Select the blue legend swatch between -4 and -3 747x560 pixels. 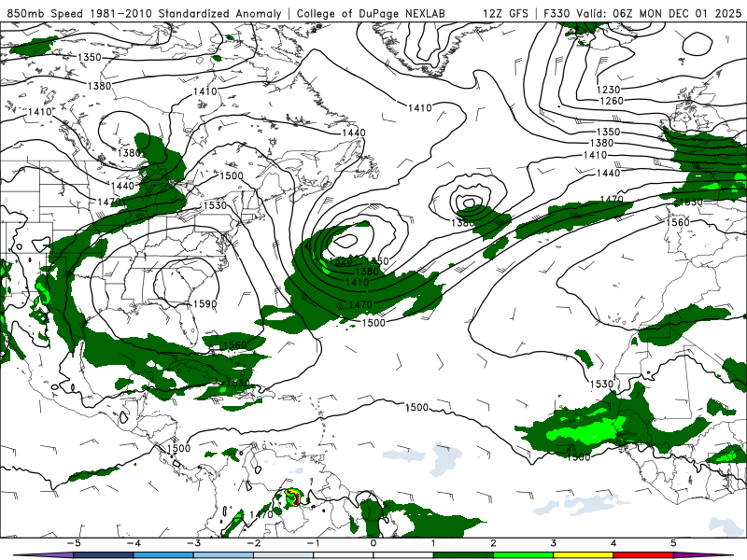click(x=163, y=555)
